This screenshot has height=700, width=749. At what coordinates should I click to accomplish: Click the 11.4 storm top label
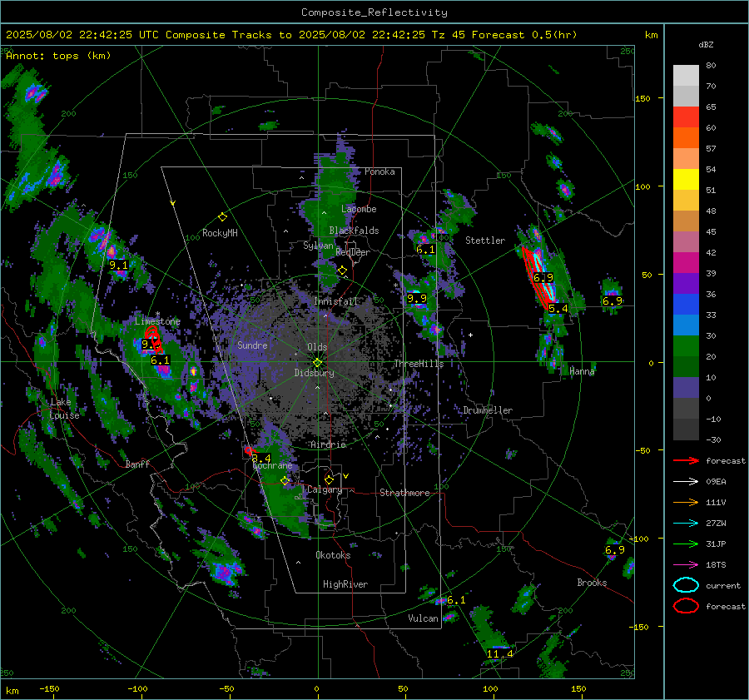coord(499,653)
